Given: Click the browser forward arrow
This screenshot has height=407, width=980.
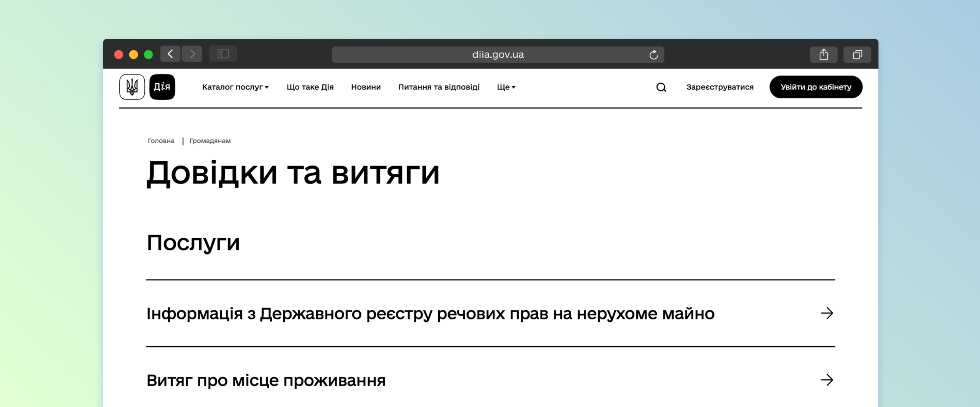Looking at the screenshot, I should tap(192, 54).
